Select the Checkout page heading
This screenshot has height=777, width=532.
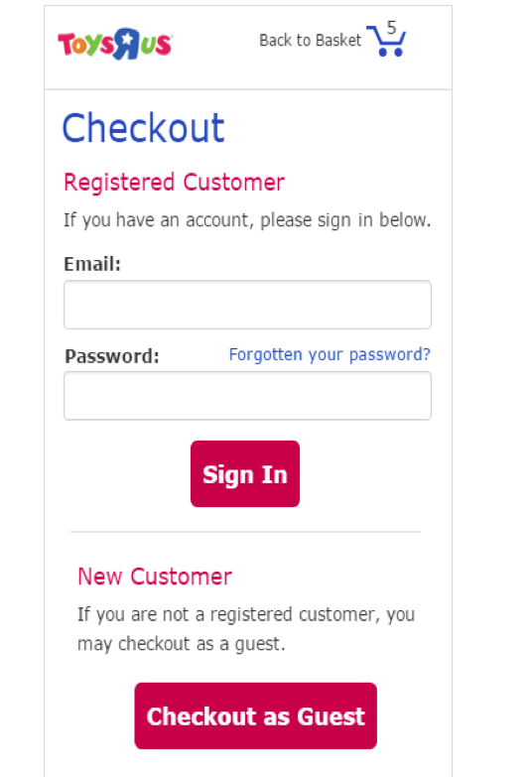143,128
